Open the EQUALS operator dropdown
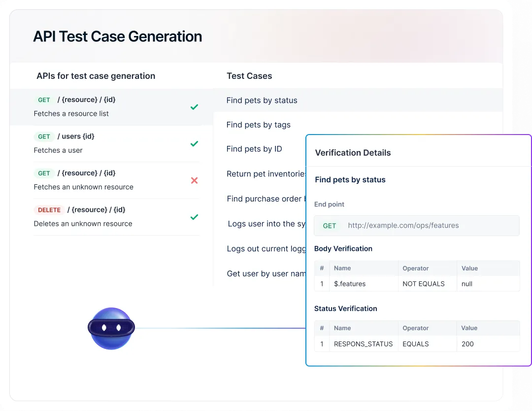Image resolution: width=532 pixels, height=411 pixels. pos(416,344)
